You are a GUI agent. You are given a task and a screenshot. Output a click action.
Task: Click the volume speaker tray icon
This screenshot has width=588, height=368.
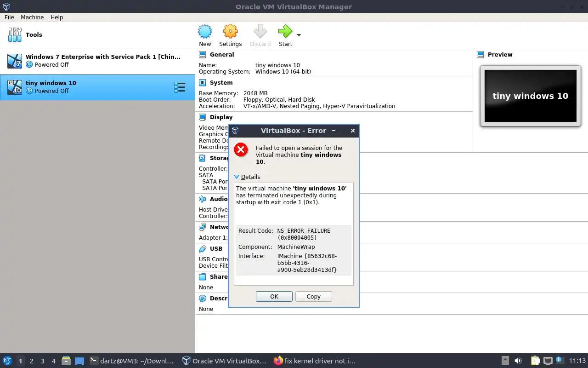[518, 361]
